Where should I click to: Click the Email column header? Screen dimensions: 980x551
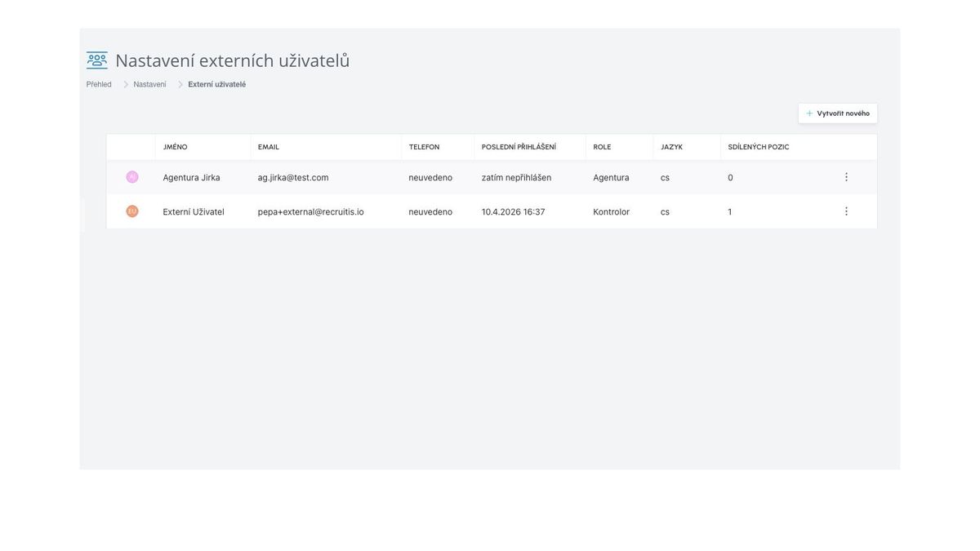[x=269, y=147]
